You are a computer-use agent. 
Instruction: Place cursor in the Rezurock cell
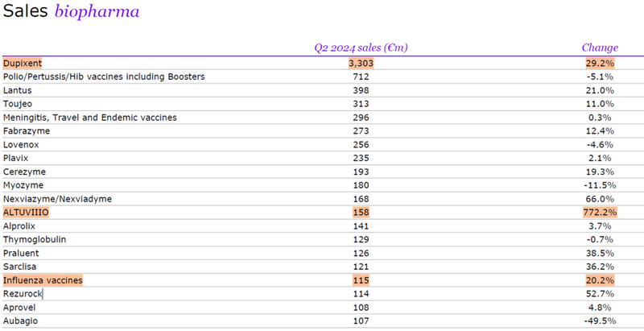click(x=23, y=294)
